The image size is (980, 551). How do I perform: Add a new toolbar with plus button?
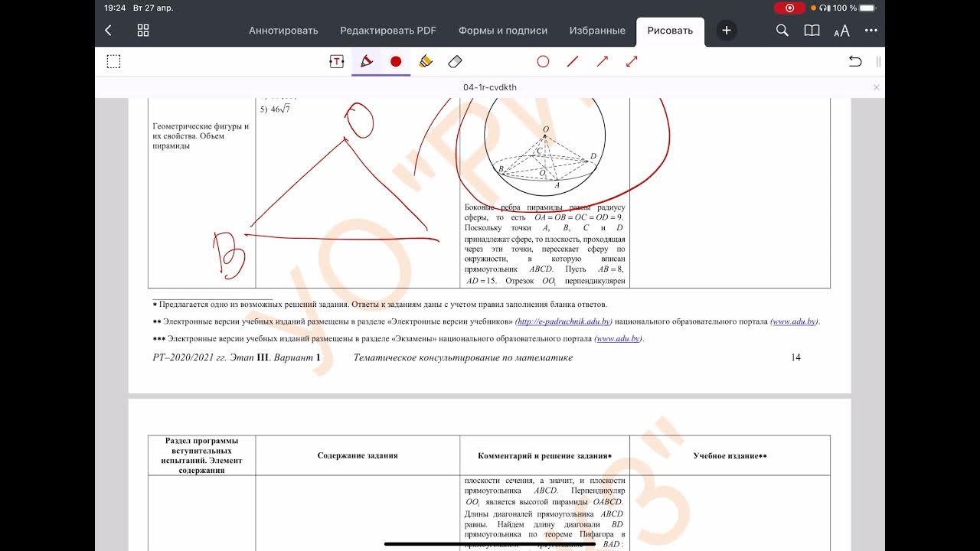tap(727, 31)
